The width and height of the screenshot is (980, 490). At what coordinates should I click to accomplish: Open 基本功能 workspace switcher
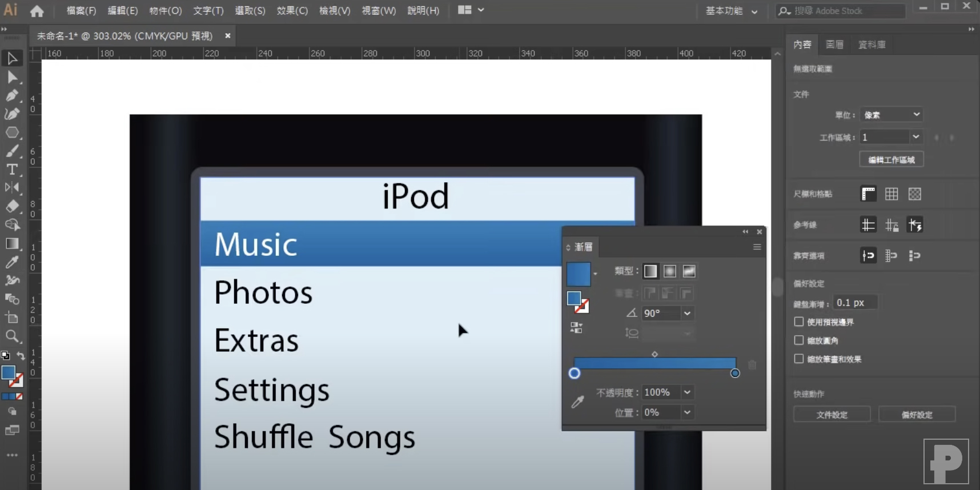pos(732,11)
